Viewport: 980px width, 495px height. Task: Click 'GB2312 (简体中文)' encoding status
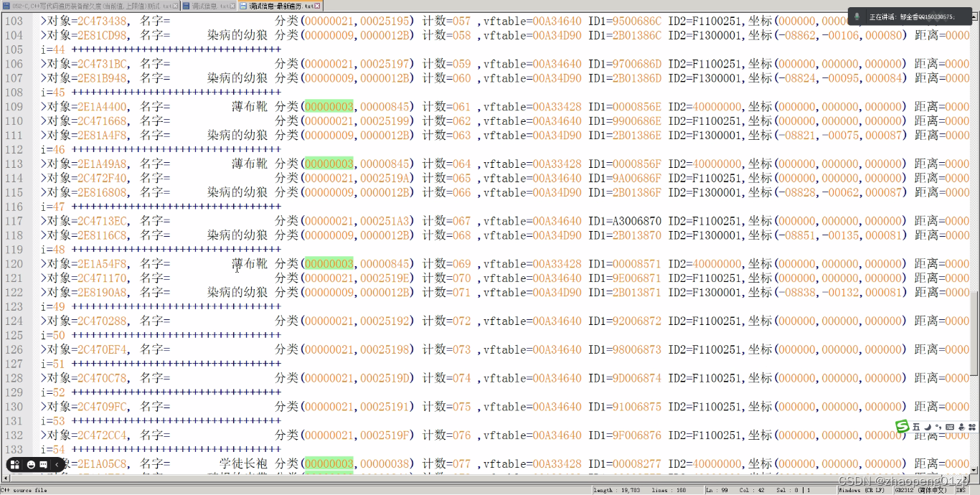[920, 490]
